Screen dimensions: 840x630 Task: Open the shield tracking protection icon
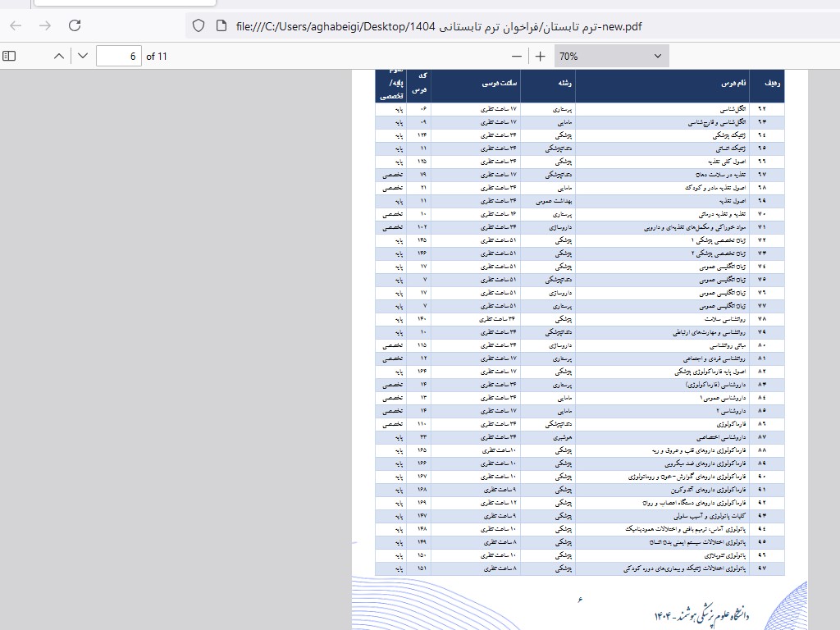[x=199, y=25]
